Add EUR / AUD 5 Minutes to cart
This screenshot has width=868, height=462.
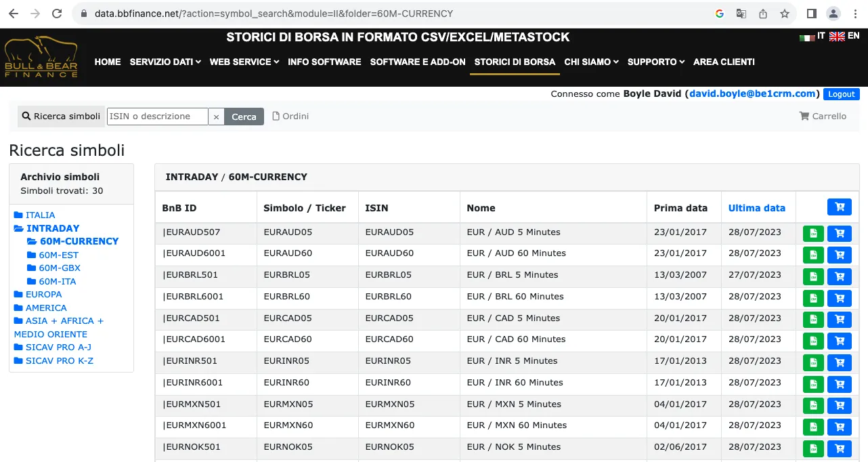point(840,234)
